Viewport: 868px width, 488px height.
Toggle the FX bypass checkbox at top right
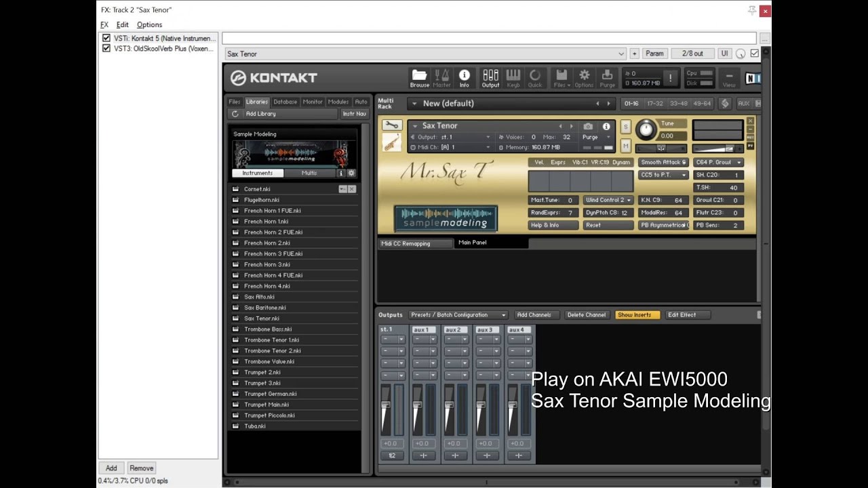754,54
